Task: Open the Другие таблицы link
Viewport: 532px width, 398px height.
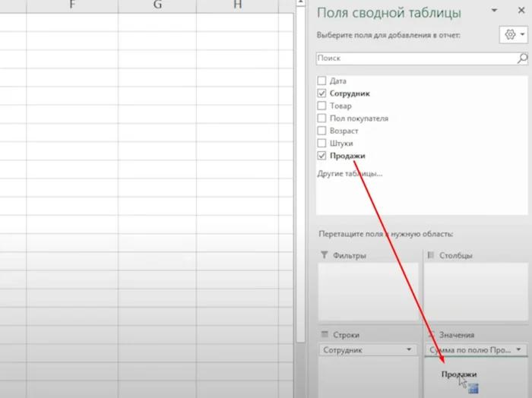Action: (349, 174)
